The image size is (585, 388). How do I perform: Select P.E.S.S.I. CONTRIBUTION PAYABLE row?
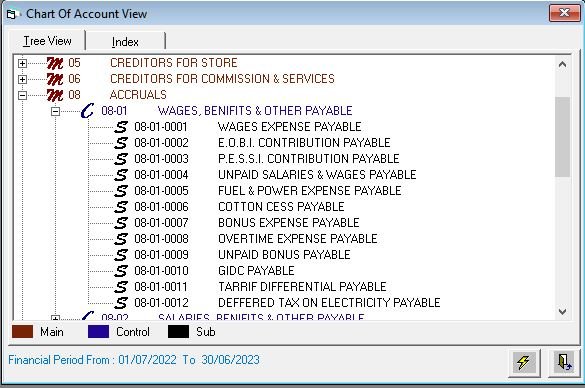point(309,159)
